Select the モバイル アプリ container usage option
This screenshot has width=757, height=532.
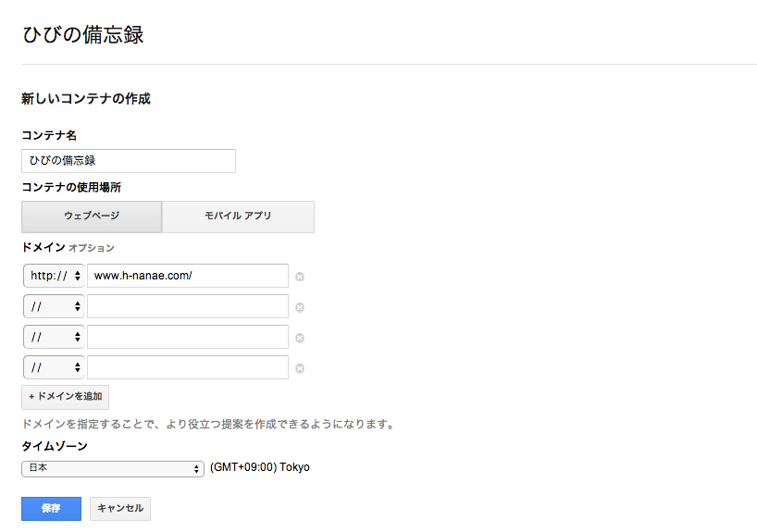(x=238, y=217)
